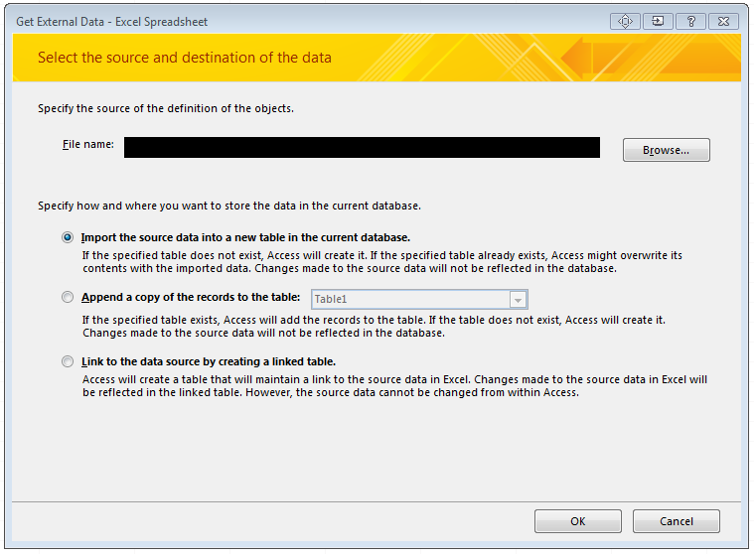Confirm the import with the OK button

(577, 521)
